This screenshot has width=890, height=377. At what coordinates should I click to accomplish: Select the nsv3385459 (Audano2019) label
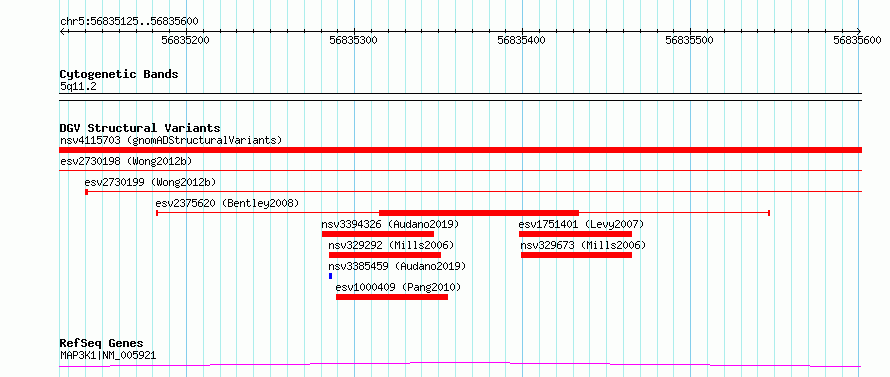click(397, 266)
